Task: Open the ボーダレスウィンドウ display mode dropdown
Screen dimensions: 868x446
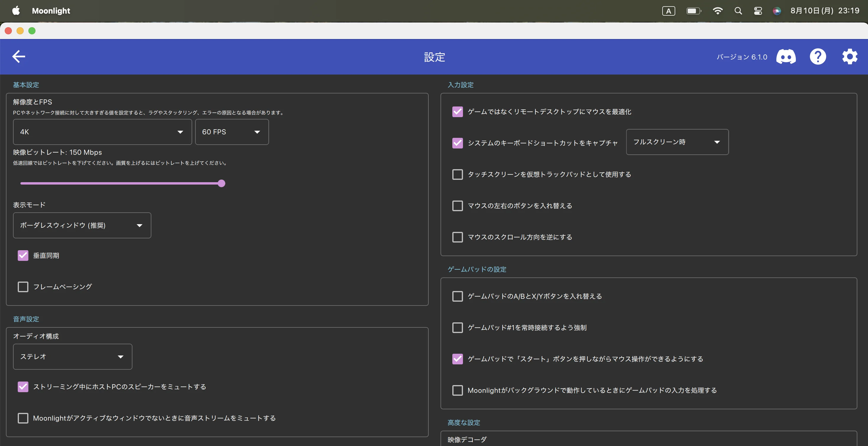Action: pos(82,225)
